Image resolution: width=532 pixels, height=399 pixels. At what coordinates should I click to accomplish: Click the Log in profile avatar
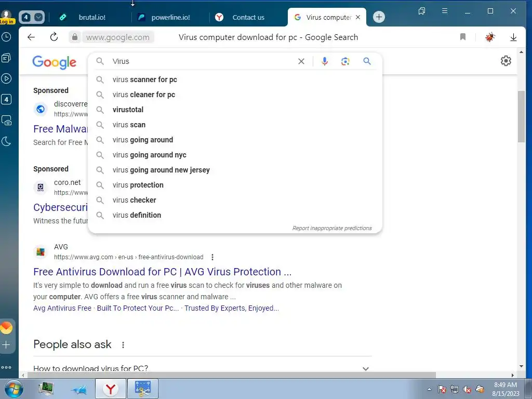pyautogui.click(x=6, y=17)
